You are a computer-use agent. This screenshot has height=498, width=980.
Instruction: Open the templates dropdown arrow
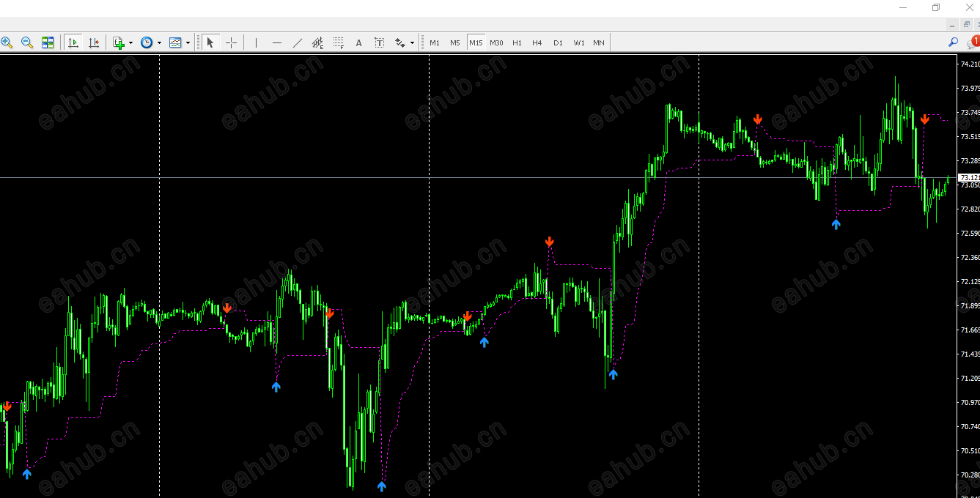pos(188,42)
